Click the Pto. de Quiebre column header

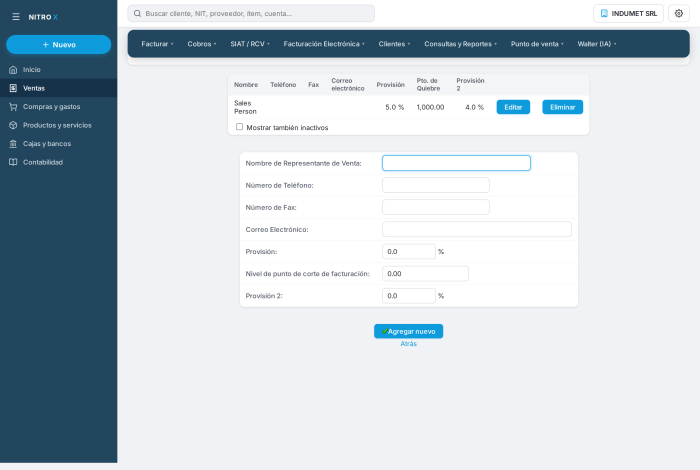[x=428, y=85]
